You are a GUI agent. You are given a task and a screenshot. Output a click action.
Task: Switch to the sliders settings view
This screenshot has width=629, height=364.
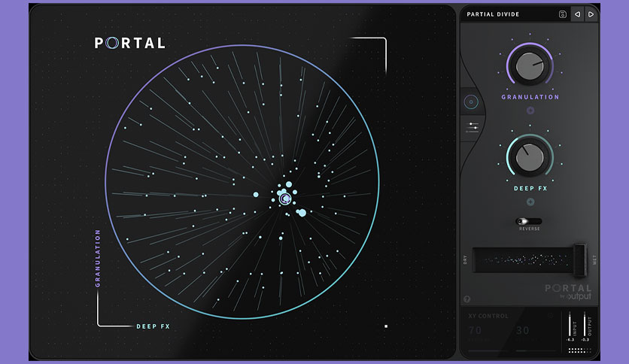473,128
